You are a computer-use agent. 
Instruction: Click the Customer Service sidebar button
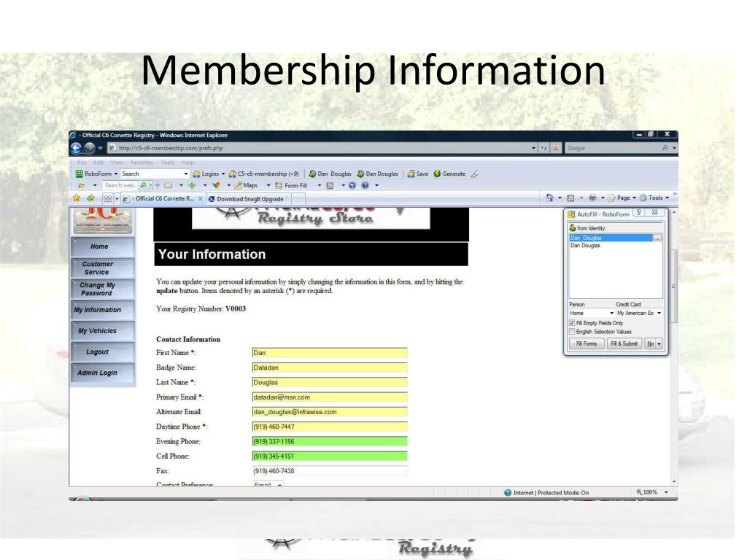click(x=102, y=268)
